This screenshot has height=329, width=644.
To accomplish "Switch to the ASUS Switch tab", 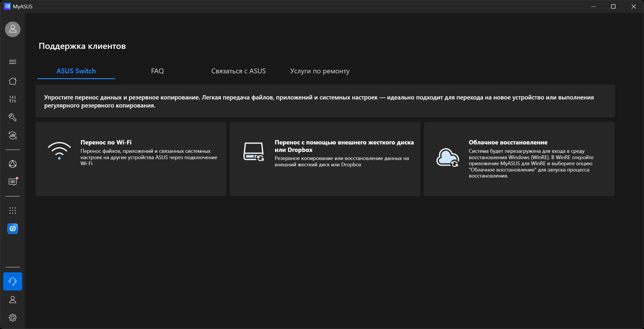I will pyautogui.click(x=76, y=71).
